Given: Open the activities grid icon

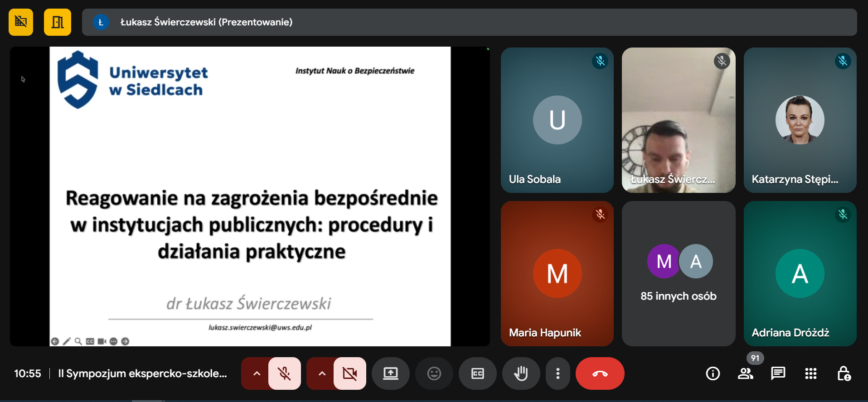Looking at the screenshot, I should (810, 373).
